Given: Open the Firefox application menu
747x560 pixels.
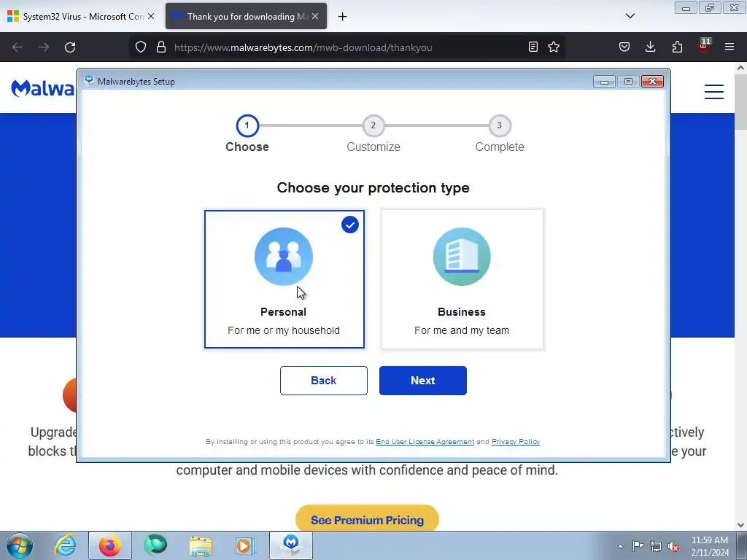Looking at the screenshot, I should click(x=729, y=47).
